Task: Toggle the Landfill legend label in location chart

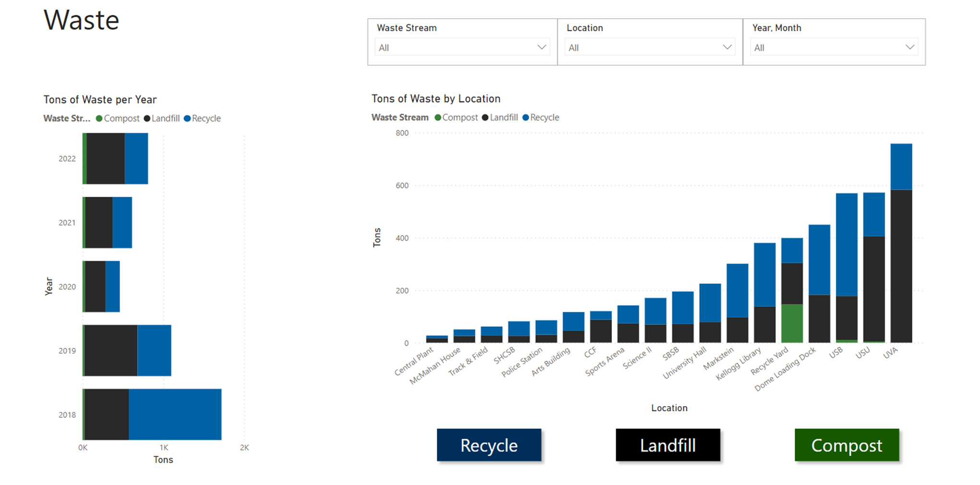Action: click(503, 117)
